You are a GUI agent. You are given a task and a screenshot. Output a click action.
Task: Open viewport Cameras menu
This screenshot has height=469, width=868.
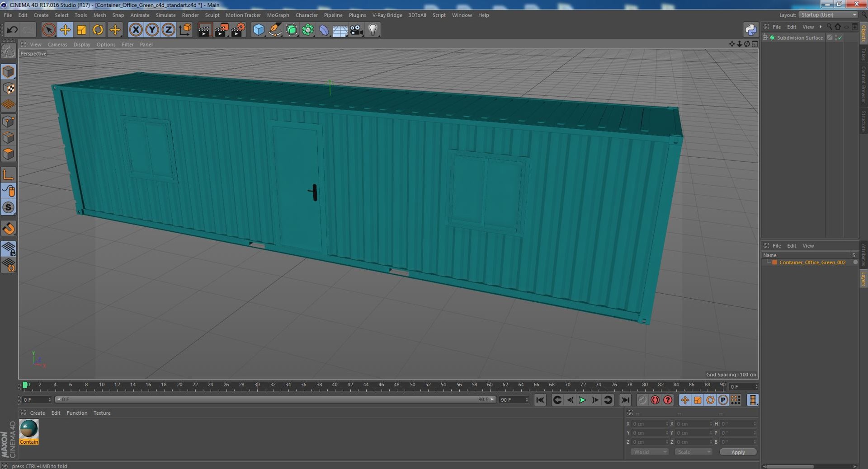(57, 44)
